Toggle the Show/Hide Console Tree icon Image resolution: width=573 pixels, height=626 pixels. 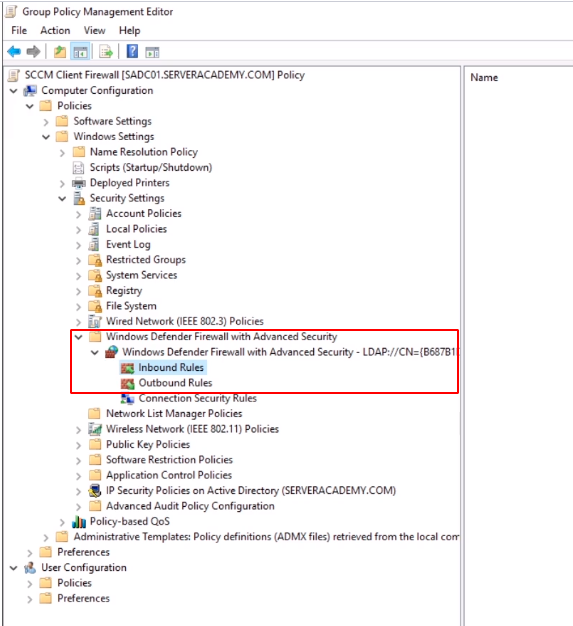pyautogui.click(x=80, y=52)
